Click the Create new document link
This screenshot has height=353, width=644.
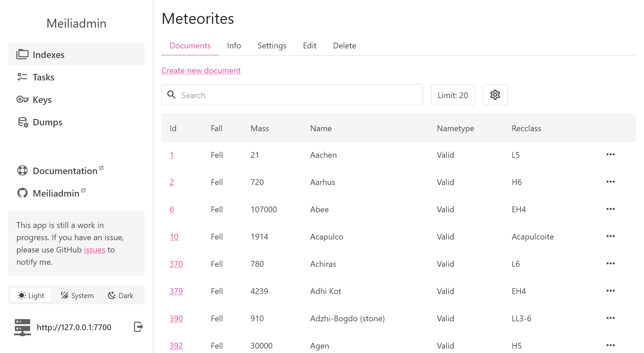(201, 70)
